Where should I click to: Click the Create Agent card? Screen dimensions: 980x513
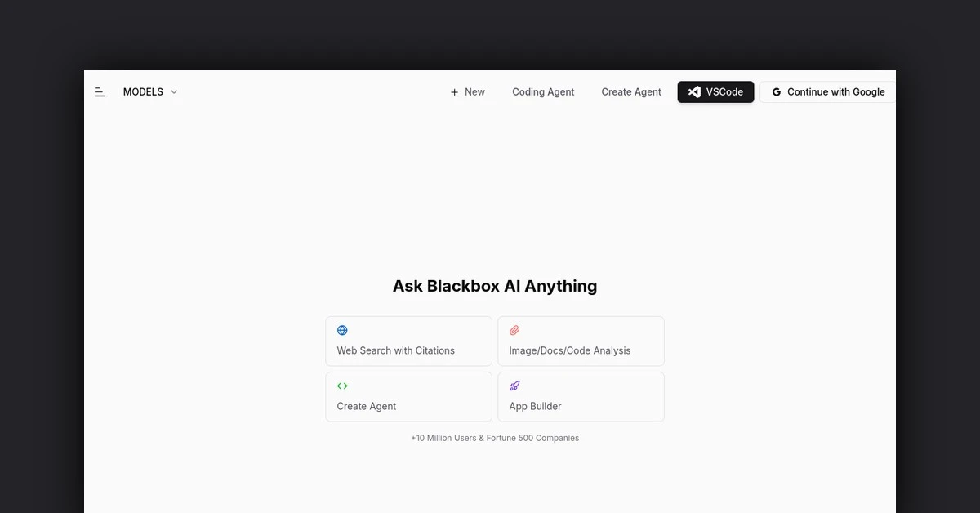tap(408, 396)
